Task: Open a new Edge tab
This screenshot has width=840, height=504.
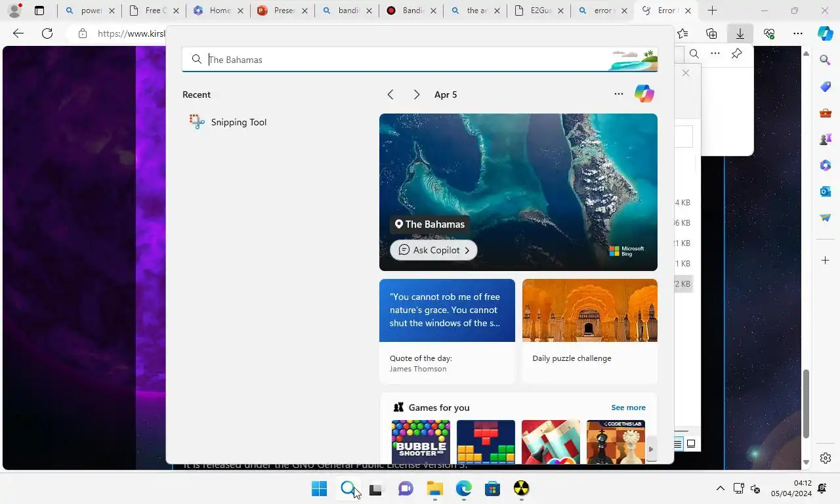Action: click(712, 10)
